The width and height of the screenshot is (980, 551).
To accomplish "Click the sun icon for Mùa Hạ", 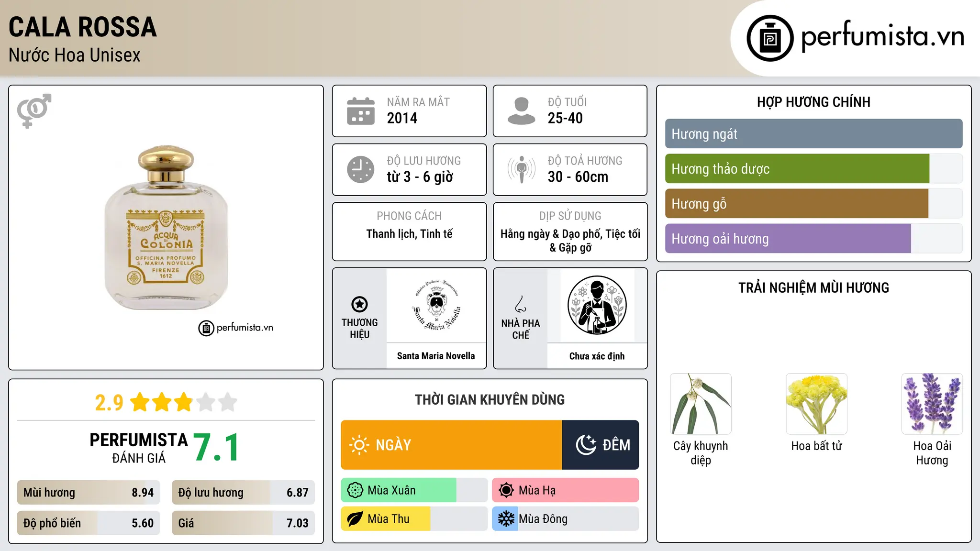I will pyautogui.click(x=506, y=490).
